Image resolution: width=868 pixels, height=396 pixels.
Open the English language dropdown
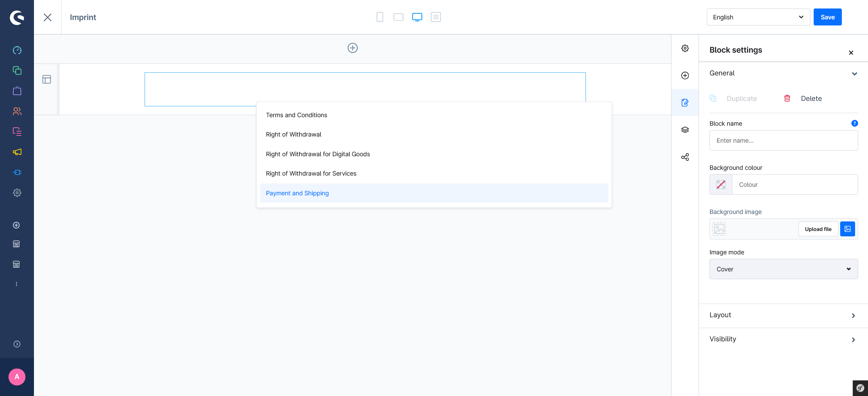758,17
